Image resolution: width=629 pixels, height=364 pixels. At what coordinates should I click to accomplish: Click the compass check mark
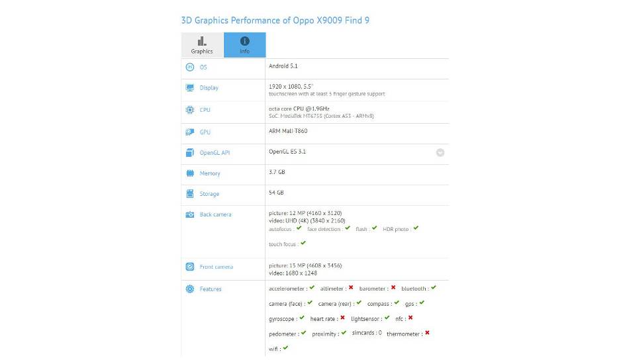click(397, 302)
